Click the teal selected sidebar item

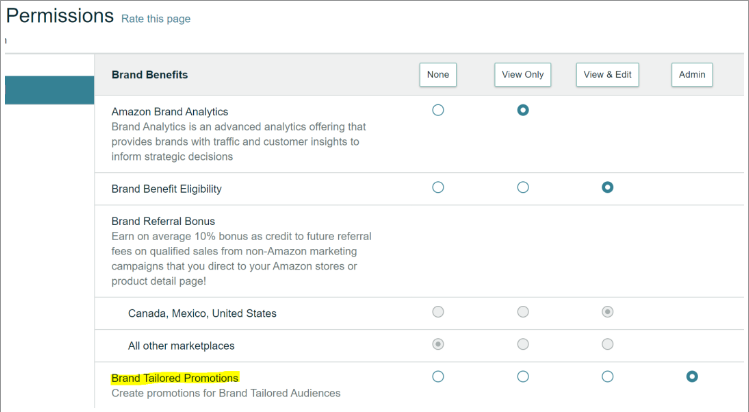(x=49, y=89)
